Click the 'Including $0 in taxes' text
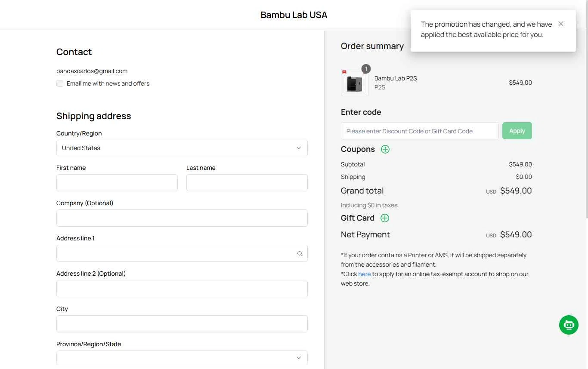This screenshot has width=588, height=369. click(x=369, y=205)
